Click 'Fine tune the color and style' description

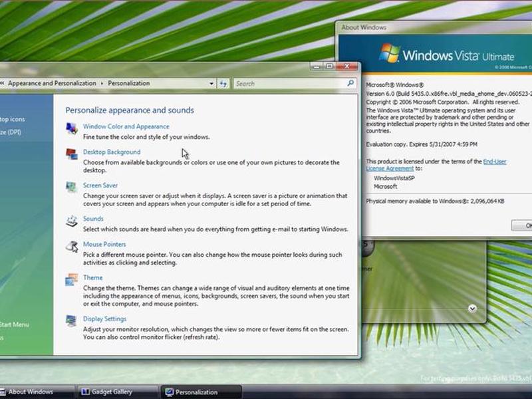[146, 137]
